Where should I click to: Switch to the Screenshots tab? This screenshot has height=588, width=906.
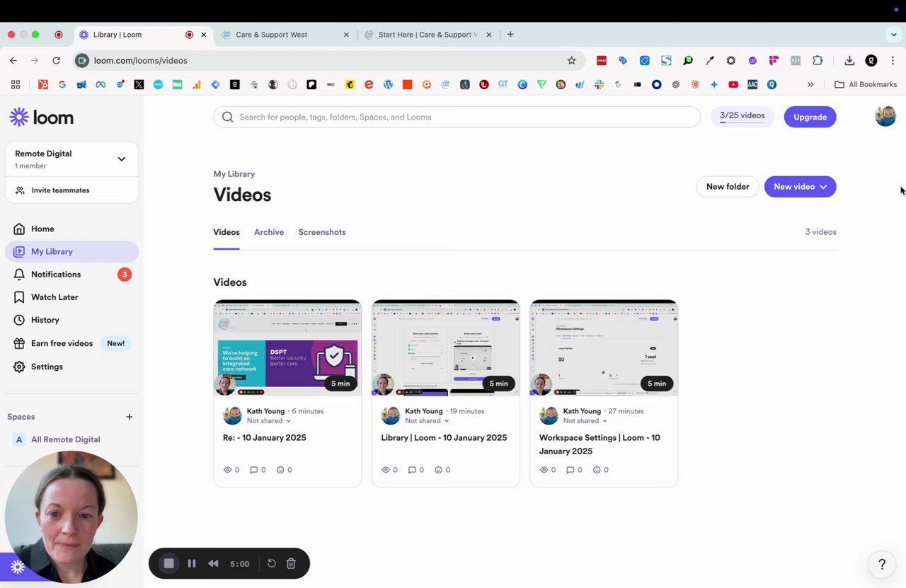point(322,232)
